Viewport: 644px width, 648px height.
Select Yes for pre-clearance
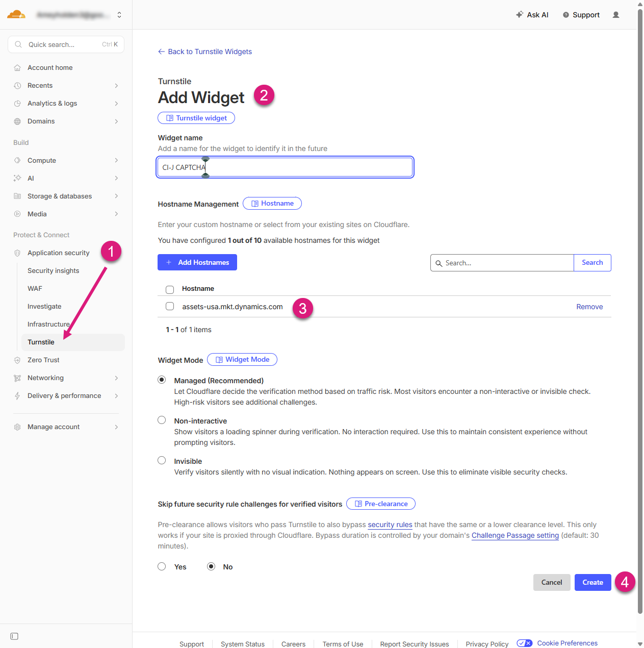tap(162, 566)
